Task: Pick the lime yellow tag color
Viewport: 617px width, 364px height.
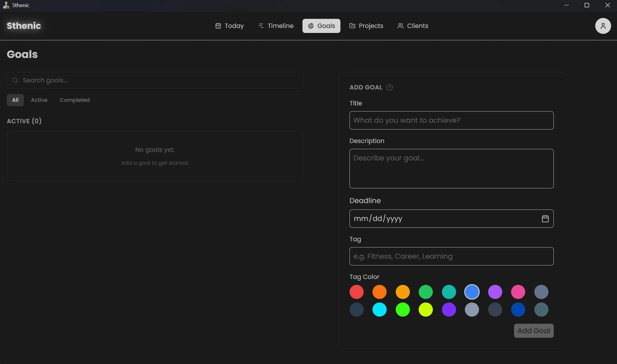Action: [x=426, y=310]
